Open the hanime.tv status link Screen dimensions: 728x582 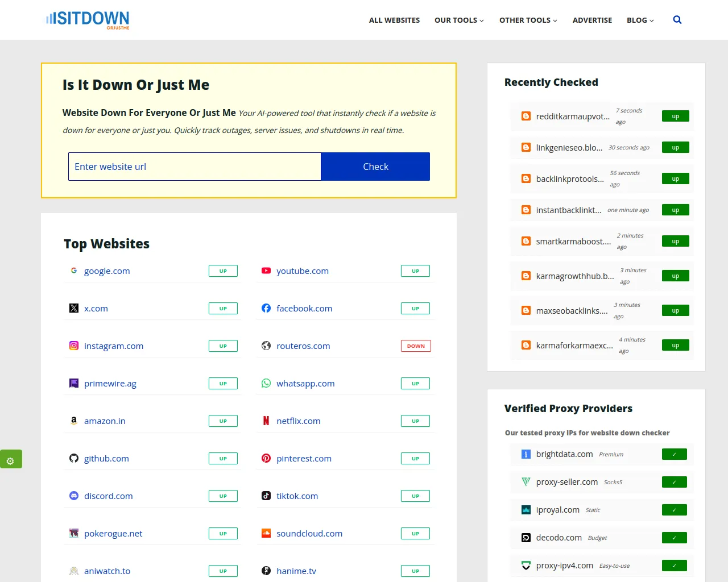point(296,571)
